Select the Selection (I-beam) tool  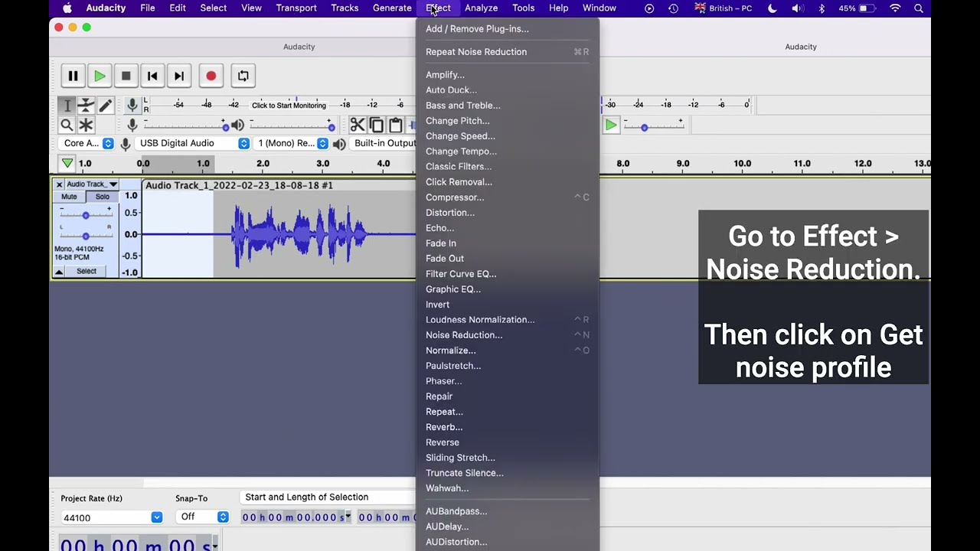[67, 106]
